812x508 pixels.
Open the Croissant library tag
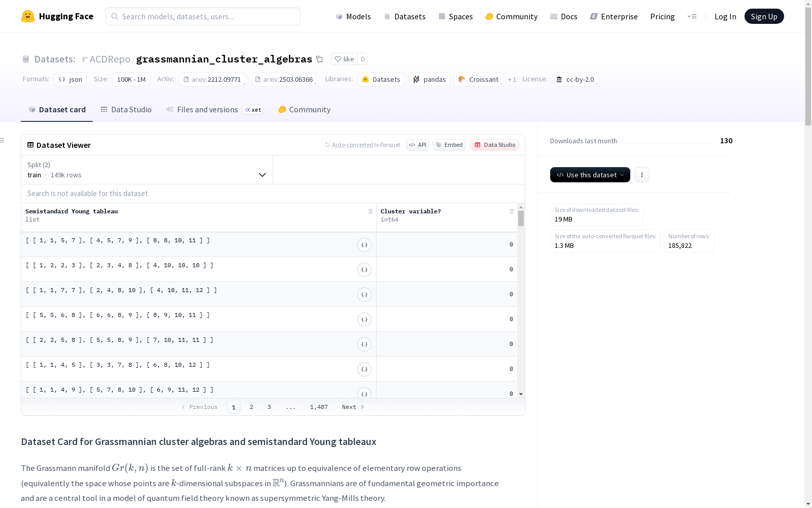pos(479,79)
